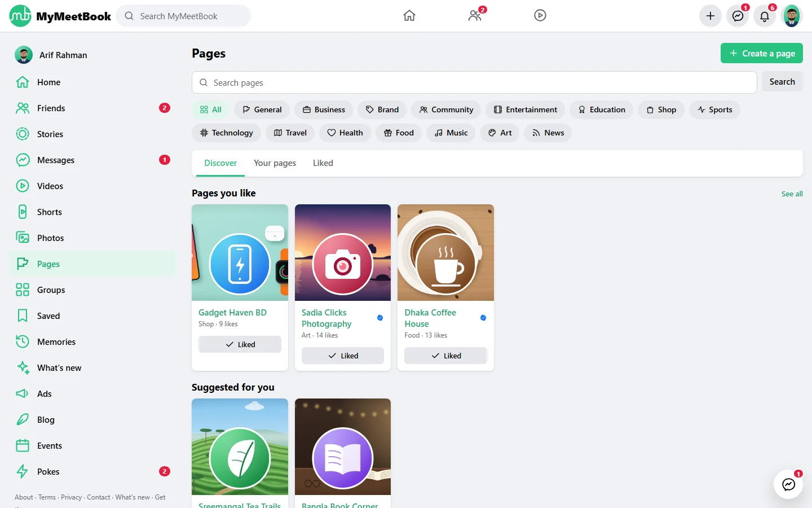The image size is (812, 508).
Task: Open Pokes from the sidebar
Action: (92, 472)
